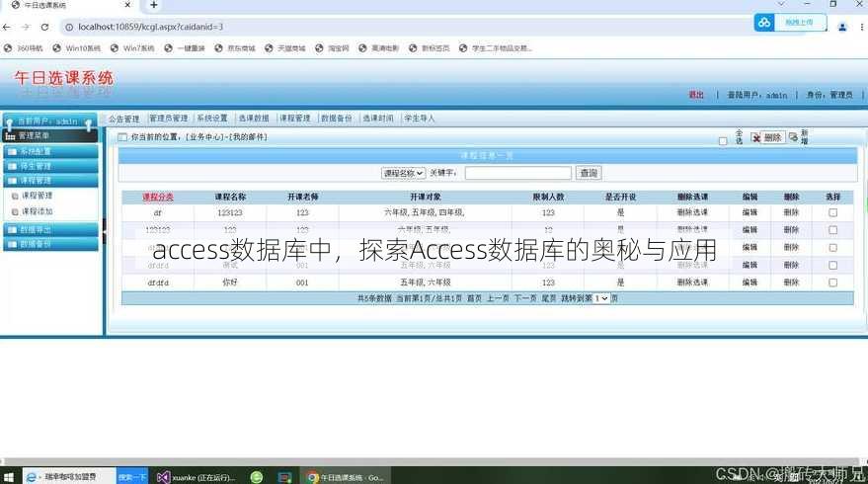Open the 课程管理 top menu

pos(295,119)
